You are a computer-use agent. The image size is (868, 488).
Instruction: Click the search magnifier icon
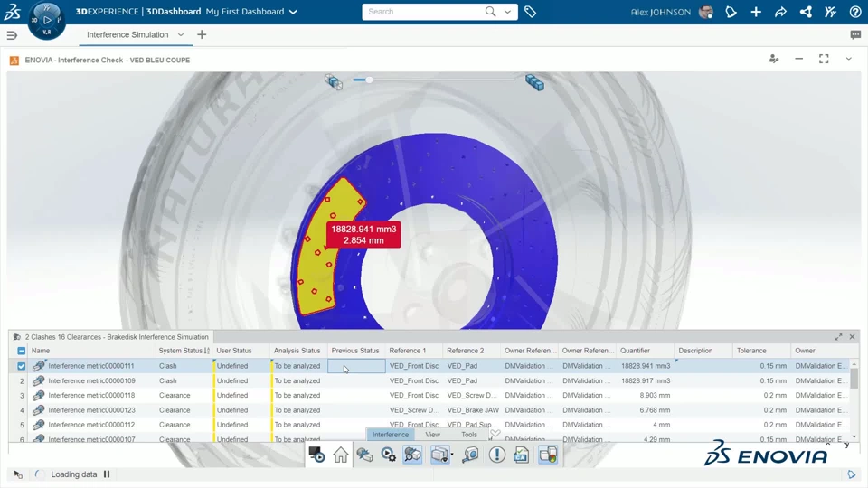pyautogui.click(x=490, y=12)
